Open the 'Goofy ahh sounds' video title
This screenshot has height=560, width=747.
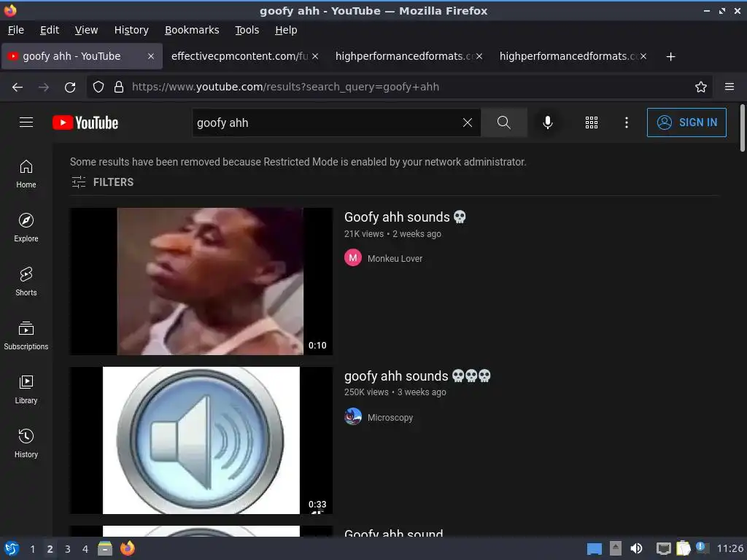[405, 217]
